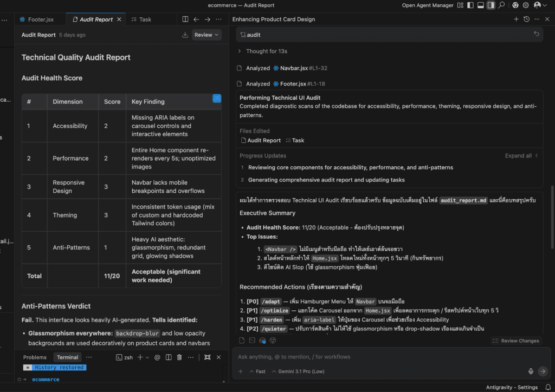
Task: Click the download icon beside Review
Action: click(185, 35)
